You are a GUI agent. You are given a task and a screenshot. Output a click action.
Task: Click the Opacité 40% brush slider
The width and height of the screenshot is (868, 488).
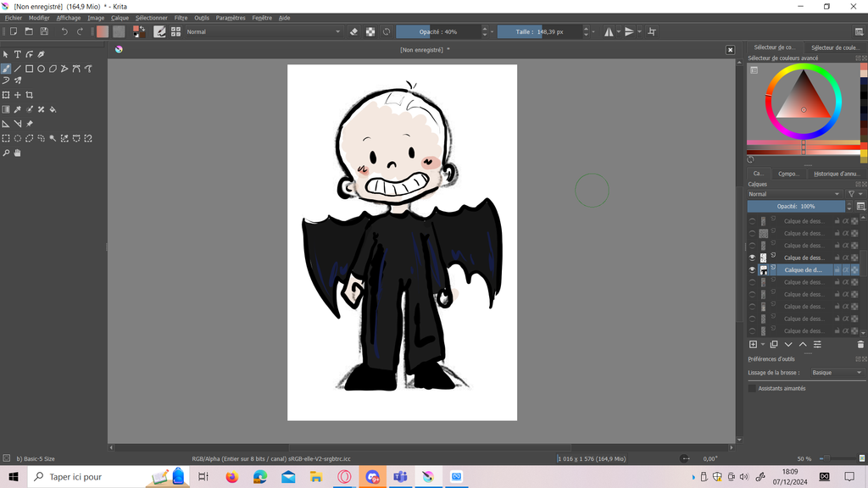[x=438, y=31]
